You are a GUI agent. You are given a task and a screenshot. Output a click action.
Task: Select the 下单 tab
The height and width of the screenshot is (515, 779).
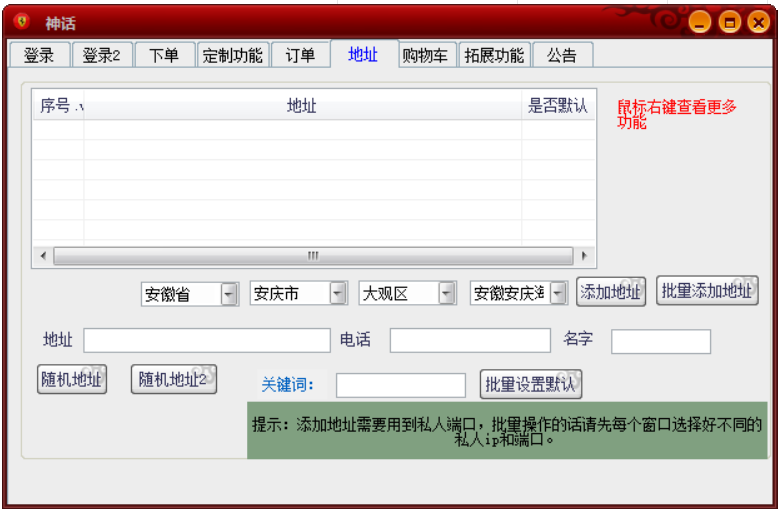click(164, 56)
